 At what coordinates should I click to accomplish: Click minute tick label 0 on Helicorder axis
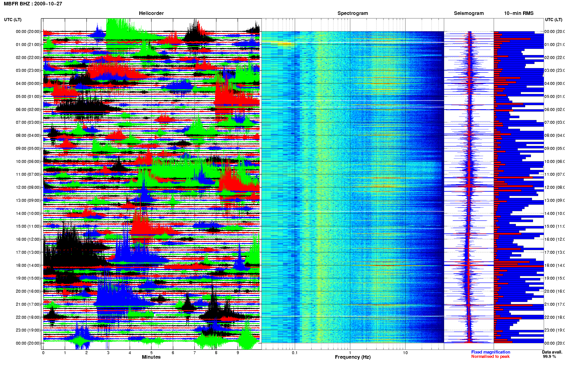[43, 353]
